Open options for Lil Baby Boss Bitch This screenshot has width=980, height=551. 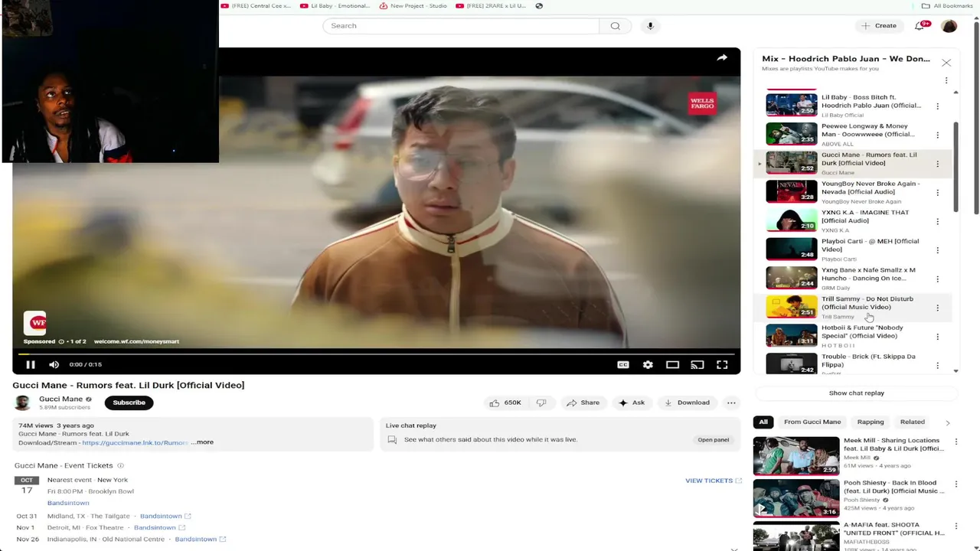tap(937, 106)
